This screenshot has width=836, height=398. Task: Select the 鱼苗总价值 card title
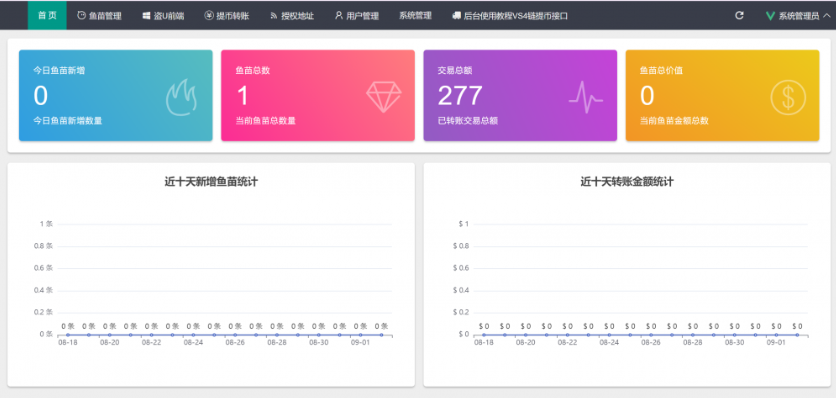[661, 70]
